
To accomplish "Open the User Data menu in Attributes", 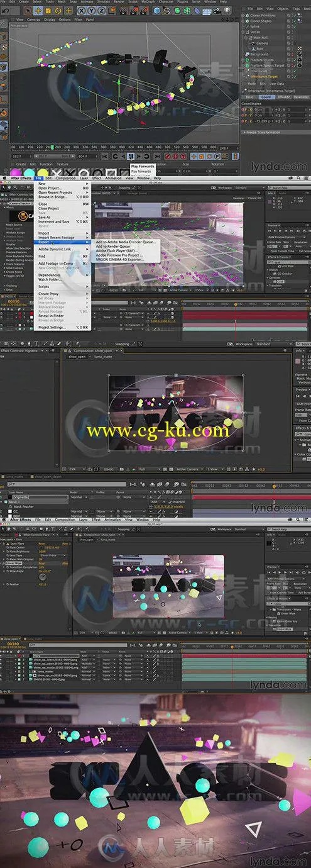I will pyautogui.click(x=276, y=84).
